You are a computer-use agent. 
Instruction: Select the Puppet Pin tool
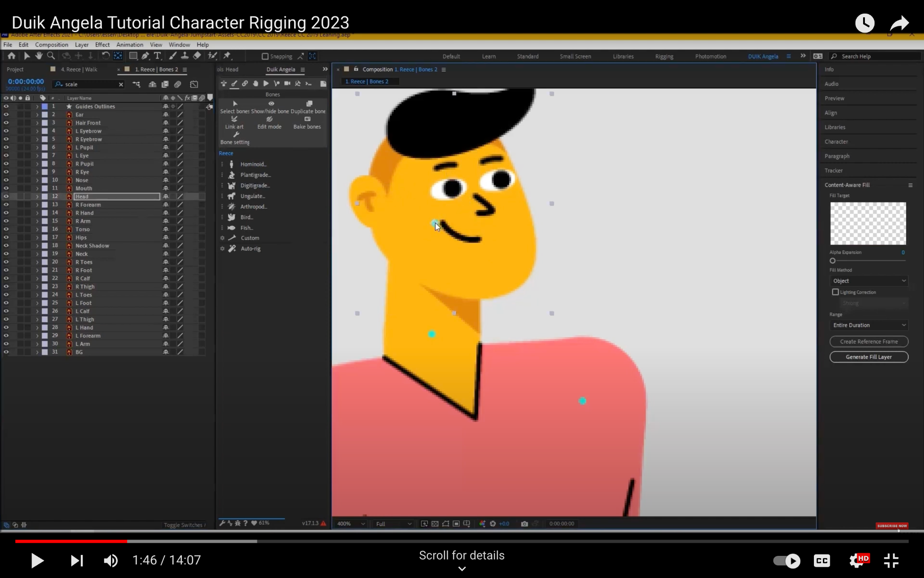tap(227, 56)
